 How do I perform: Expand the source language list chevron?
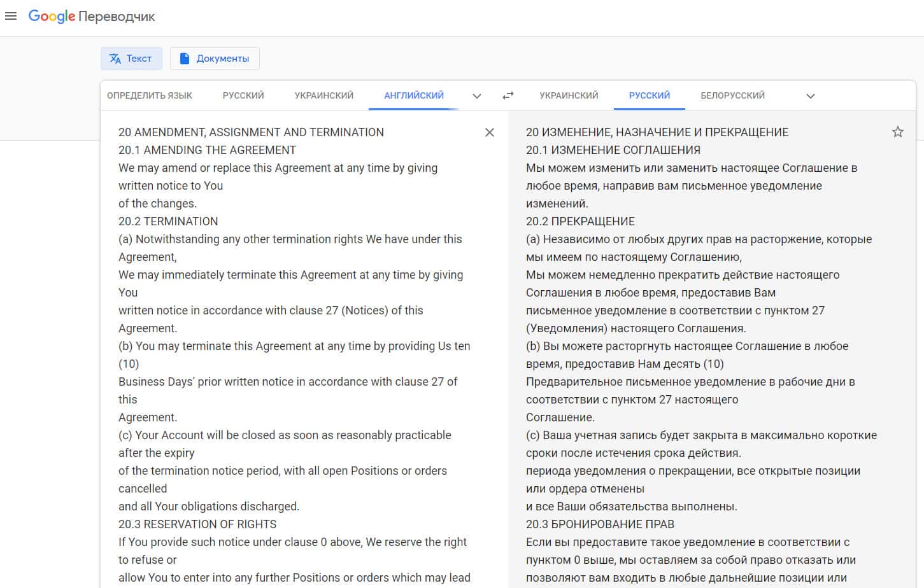[476, 96]
